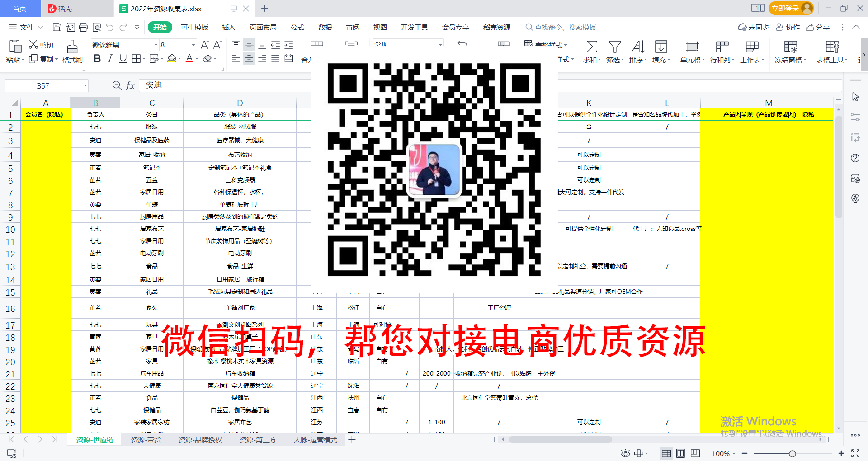Switch to normal grid view in status bar

666,453
